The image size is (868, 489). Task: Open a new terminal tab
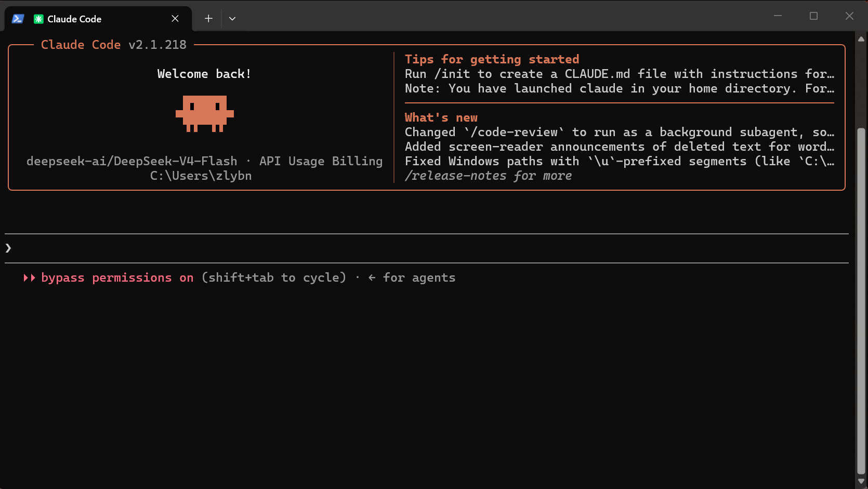tap(208, 19)
